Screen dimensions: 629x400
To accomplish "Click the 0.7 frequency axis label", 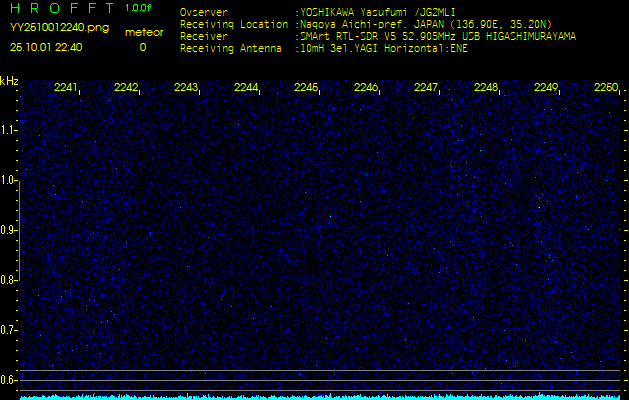I will 8,329.
